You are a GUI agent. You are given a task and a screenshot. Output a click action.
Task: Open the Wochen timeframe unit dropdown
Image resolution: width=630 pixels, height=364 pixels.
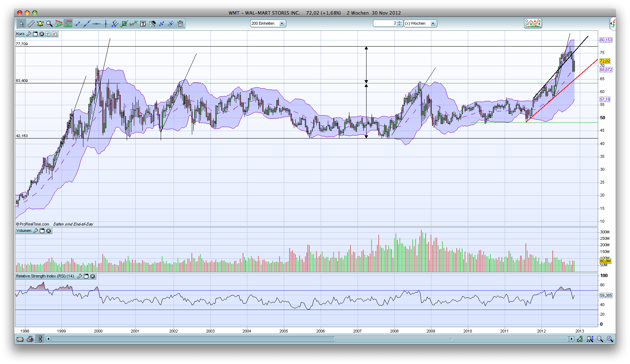[420, 23]
